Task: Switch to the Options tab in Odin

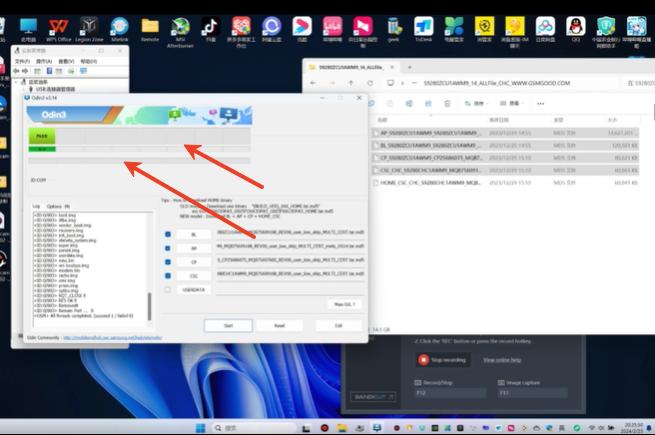Action: click(54, 207)
